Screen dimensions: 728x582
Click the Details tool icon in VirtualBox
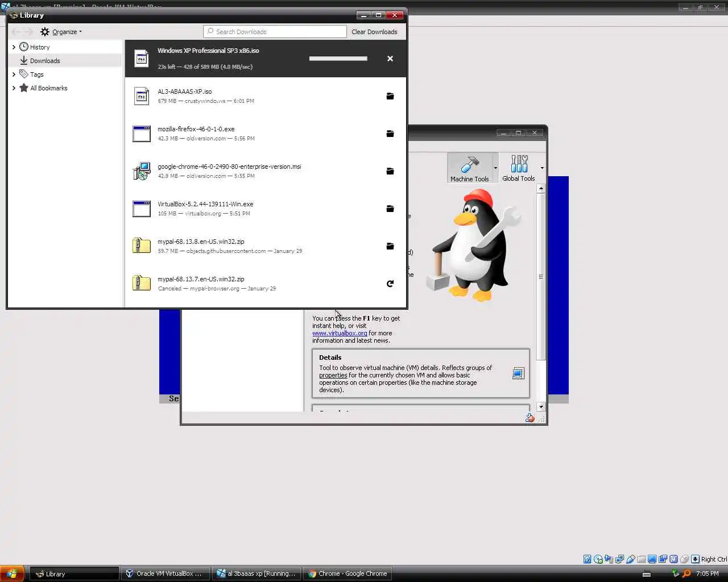tap(518, 373)
